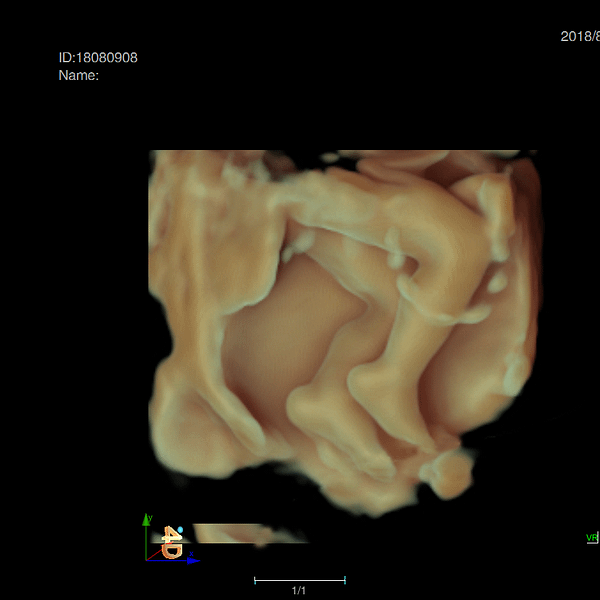Viewport: 600px width, 600px height.
Task: Click the green Y axis arrow
Action: (147, 521)
